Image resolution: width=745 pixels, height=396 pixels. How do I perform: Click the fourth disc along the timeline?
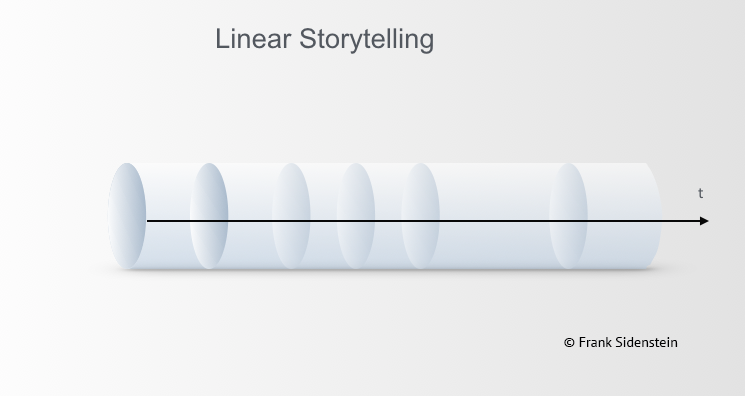(356, 216)
